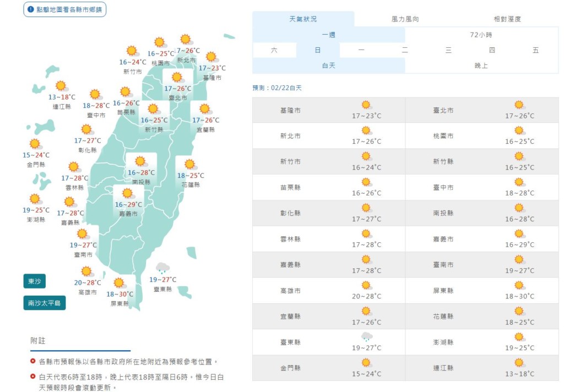Open 臺北市 row in forecast table
The width and height of the screenshot is (564, 392).
pos(481,110)
